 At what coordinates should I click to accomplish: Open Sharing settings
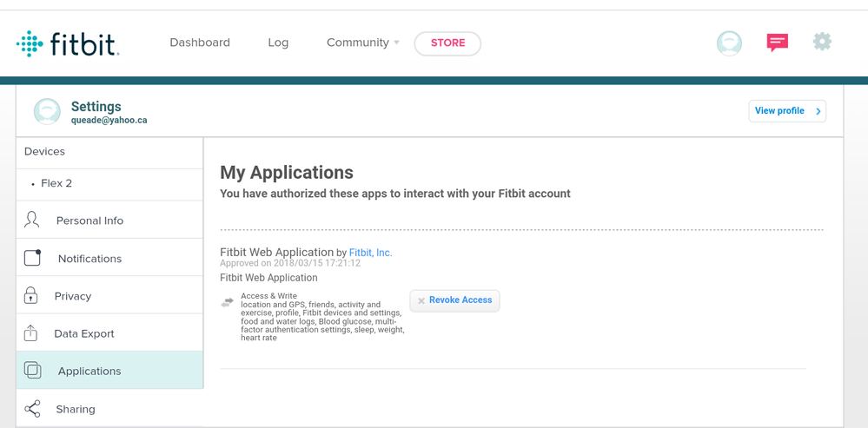[109, 409]
